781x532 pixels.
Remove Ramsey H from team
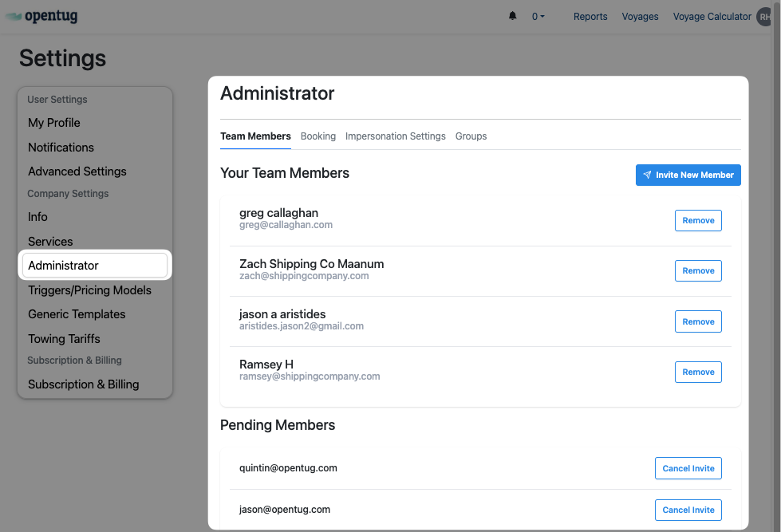(698, 372)
